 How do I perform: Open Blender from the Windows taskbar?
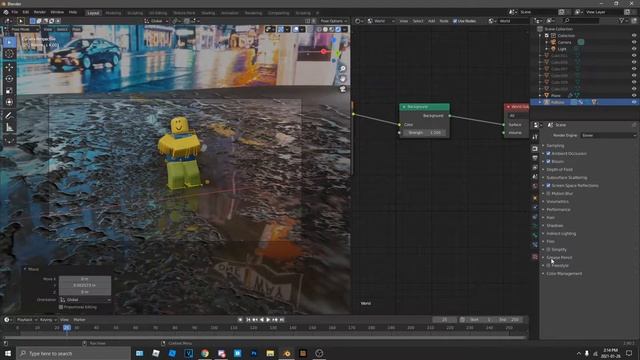(287, 353)
